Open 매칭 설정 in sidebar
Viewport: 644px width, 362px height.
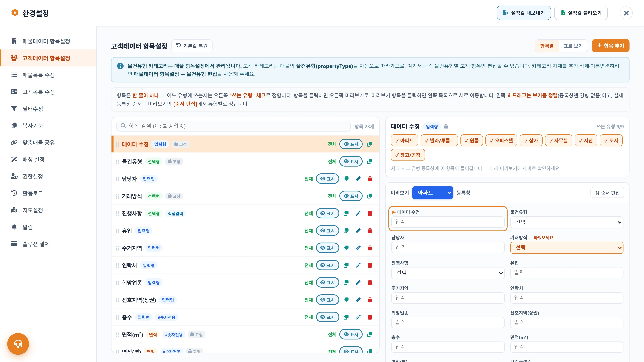48,159
